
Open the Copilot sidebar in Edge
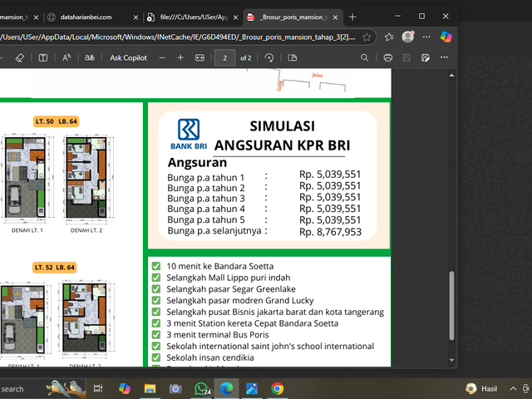coord(446,37)
